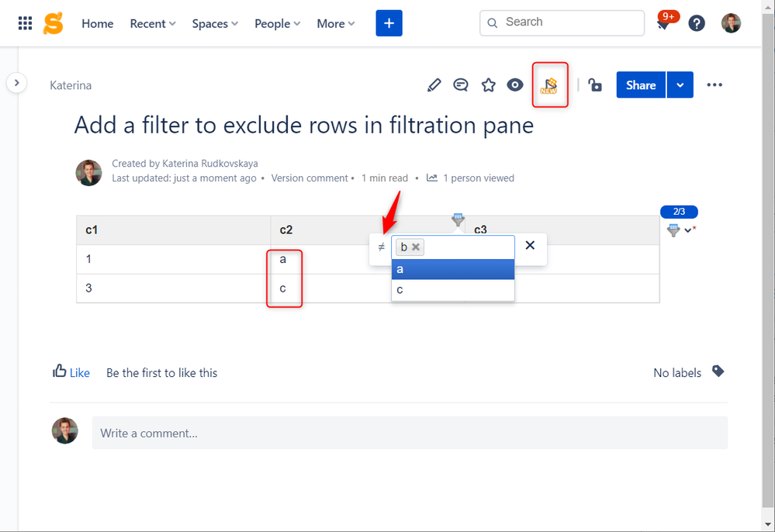The image size is (775, 532).
Task: Click the filter funnel above the c3 column
Action: coord(458,220)
